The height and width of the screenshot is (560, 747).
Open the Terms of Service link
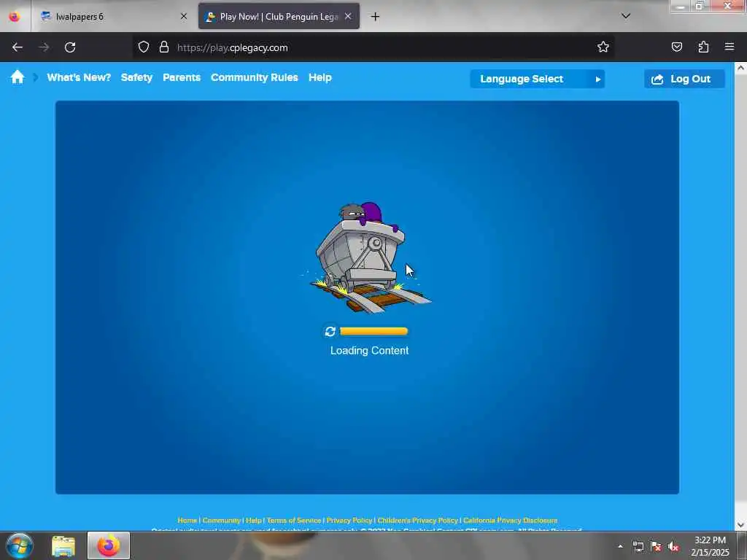(x=294, y=521)
